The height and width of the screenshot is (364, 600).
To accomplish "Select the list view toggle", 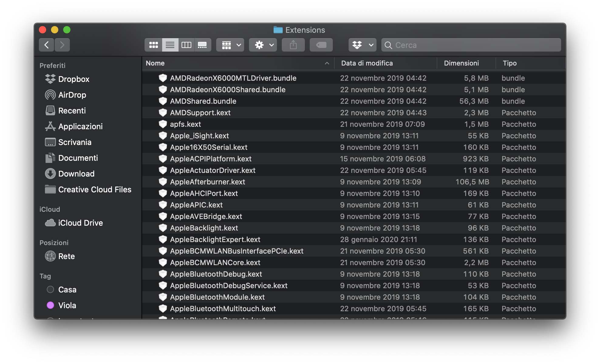I will point(170,45).
